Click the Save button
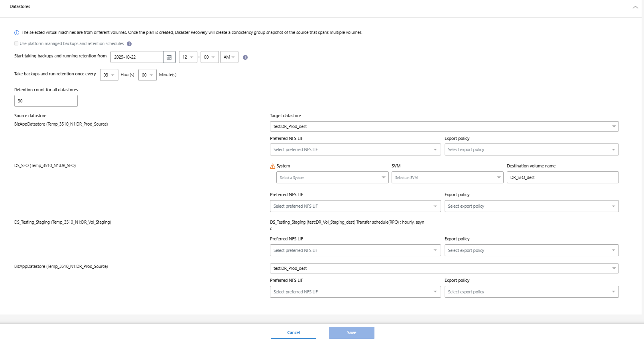This screenshot has width=644, height=344. [x=351, y=333]
